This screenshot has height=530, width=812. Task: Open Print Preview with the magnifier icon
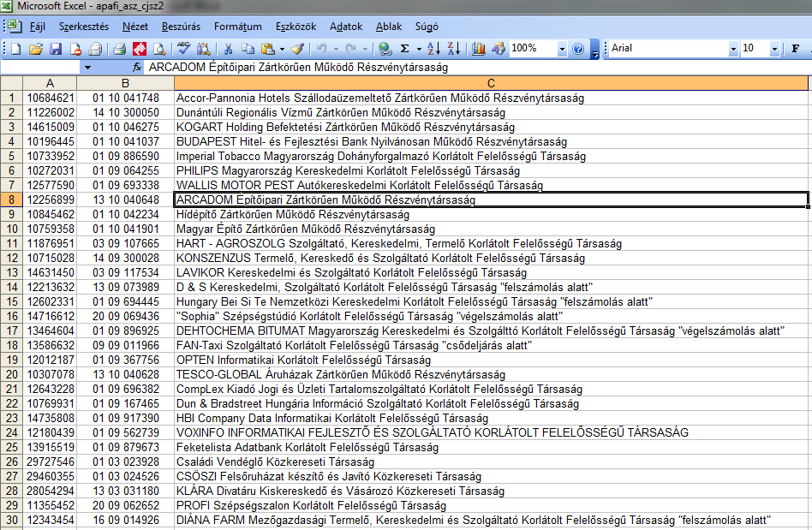pos(159,49)
